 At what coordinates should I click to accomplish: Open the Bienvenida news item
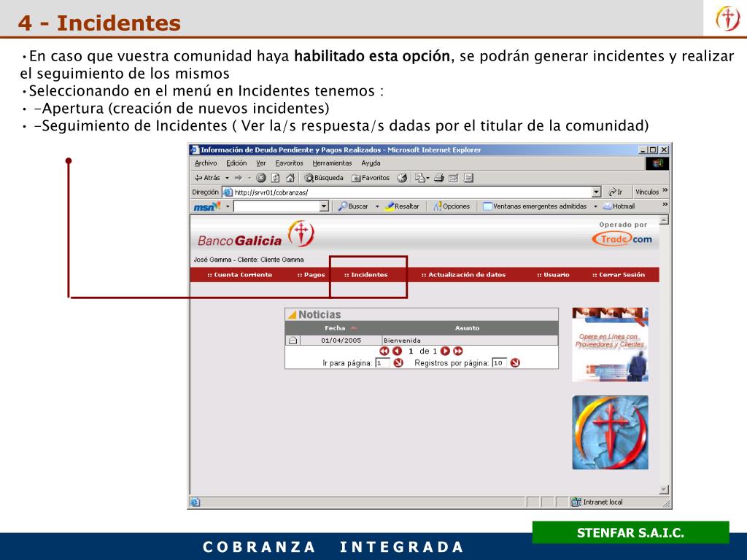pyautogui.click(x=402, y=341)
